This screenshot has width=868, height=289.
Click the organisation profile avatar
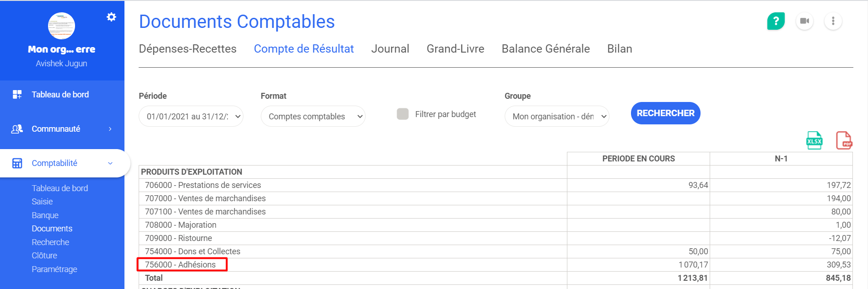click(61, 26)
